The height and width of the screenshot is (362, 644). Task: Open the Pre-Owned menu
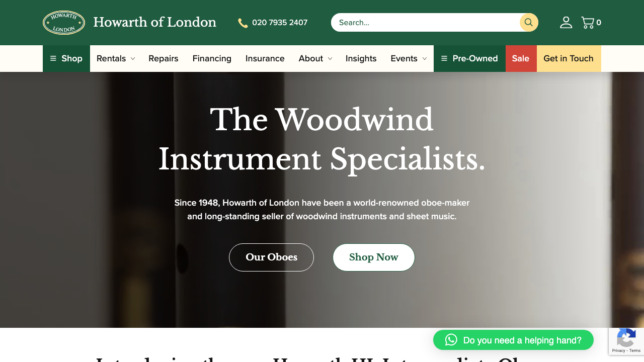click(469, 58)
